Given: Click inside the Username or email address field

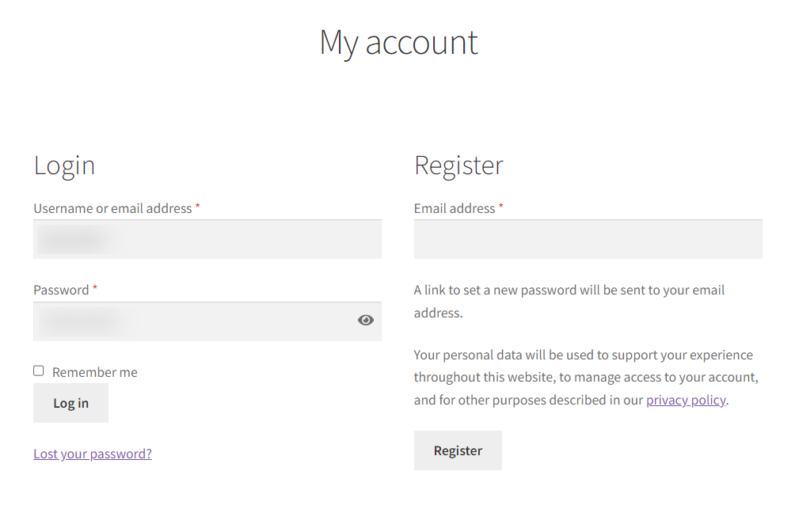Looking at the screenshot, I should coord(207,239).
